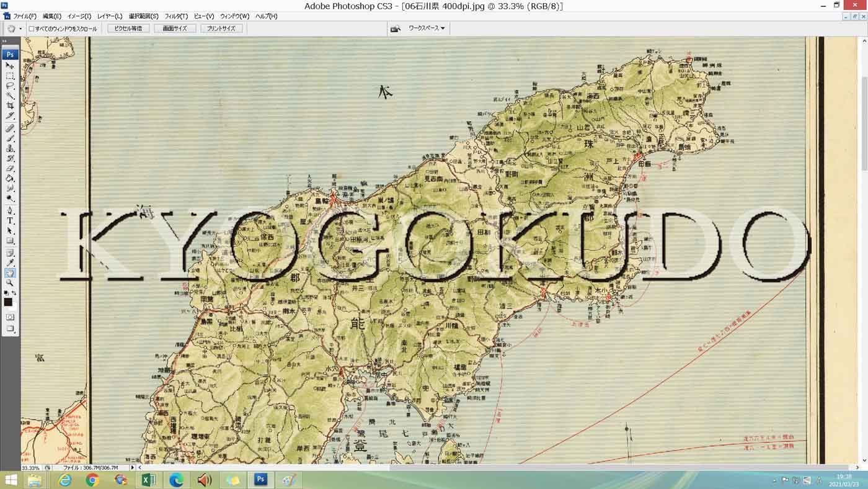Select the Paint Bucket tool
The width and height of the screenshot is (868, 489).
click(x=10, y=178)
